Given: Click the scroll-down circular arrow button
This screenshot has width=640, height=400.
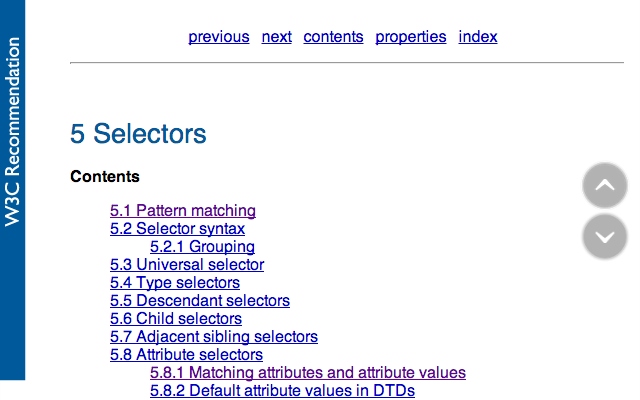Looking at the screenshot, I should click(604, 237).
